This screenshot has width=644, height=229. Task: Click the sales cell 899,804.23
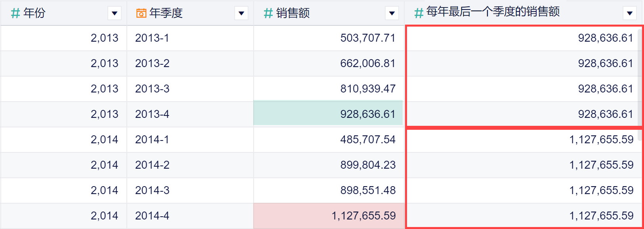pos(368,165)
